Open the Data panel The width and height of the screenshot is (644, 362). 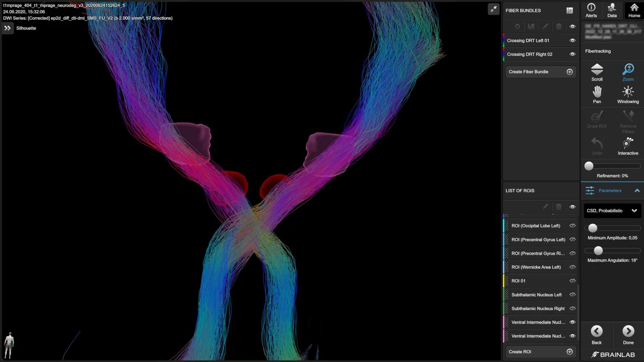[x=612, y=10]
